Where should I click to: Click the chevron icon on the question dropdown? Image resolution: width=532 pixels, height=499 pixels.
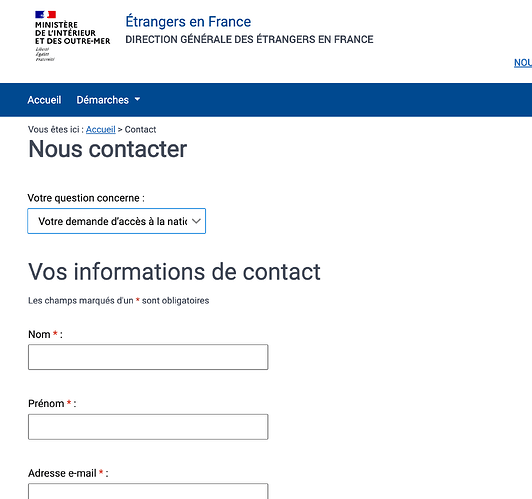click(196, 221)
